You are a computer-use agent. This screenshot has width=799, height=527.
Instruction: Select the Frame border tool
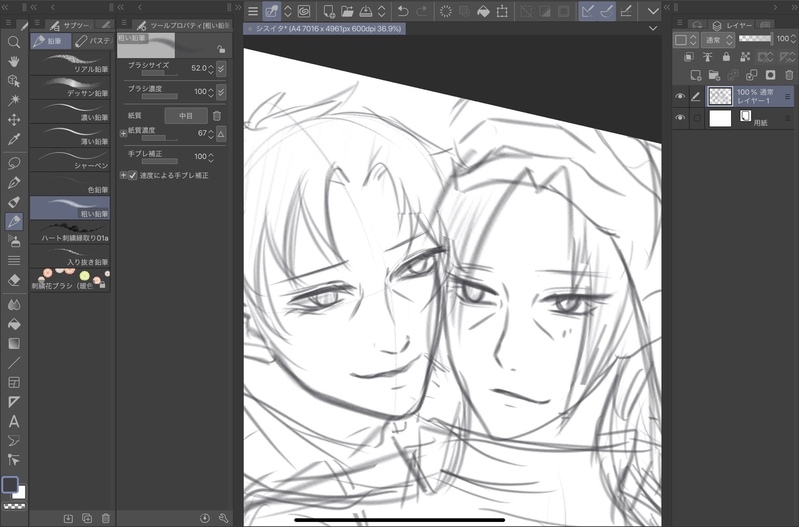14,383
